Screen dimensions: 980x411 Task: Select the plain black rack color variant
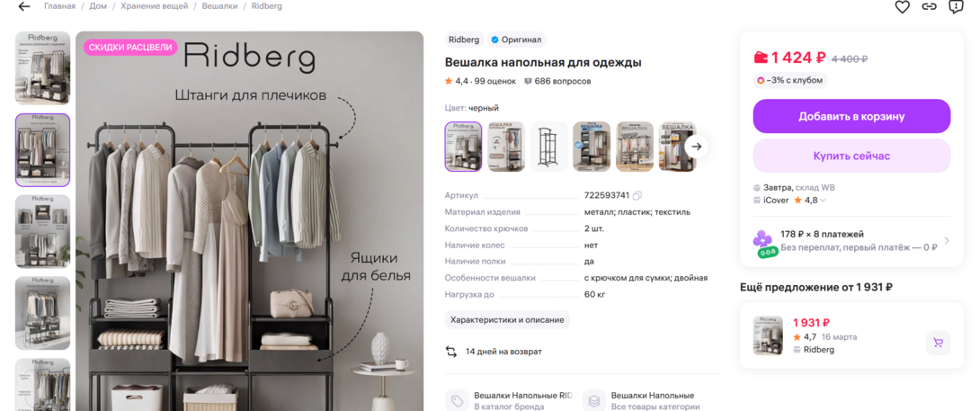click(549, 147)
